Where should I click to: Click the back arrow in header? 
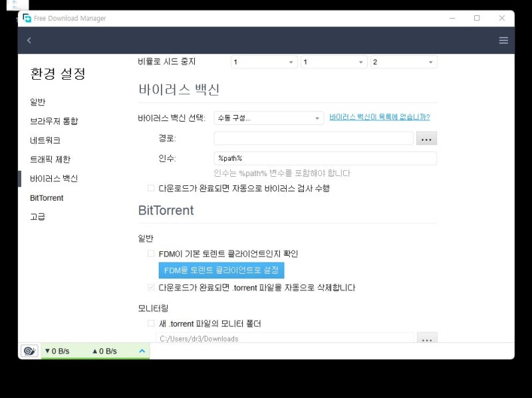click(29, 41)
